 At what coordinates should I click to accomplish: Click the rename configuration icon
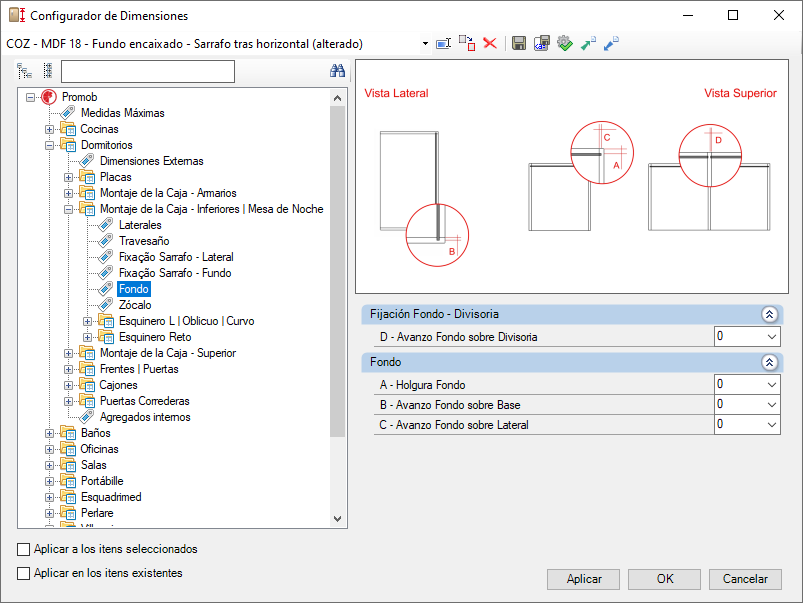click(x=443, y=44)
